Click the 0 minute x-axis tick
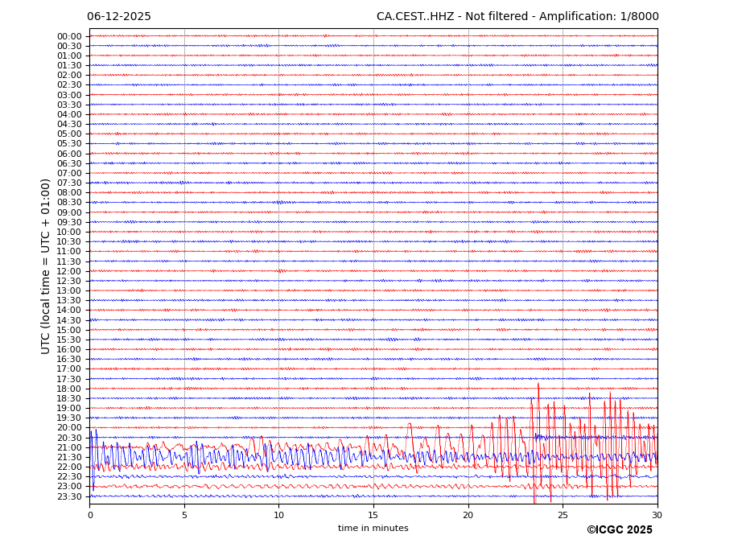The width and height of the screenshot is (746, 560). click(x=90, y=515)
